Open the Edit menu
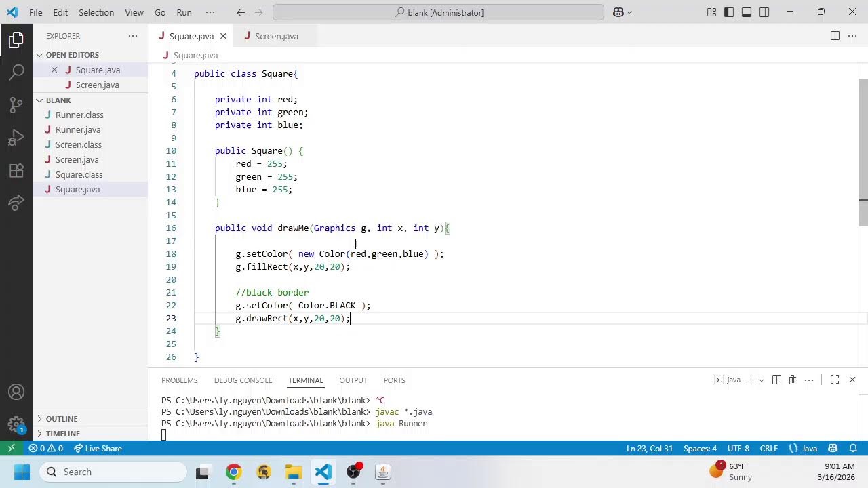This screenshot has height=488, width=868. (60, 12)
